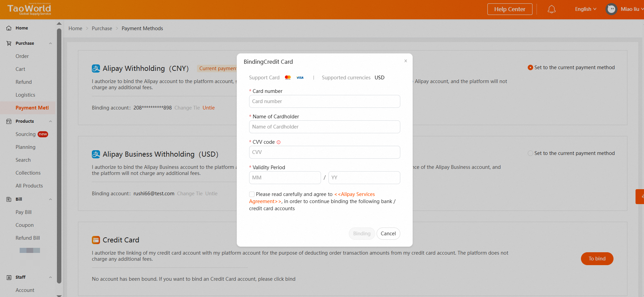This screenshot has height=297, width=644.
Task: Click the YY validity year field
Action: [x=364, y=178]
